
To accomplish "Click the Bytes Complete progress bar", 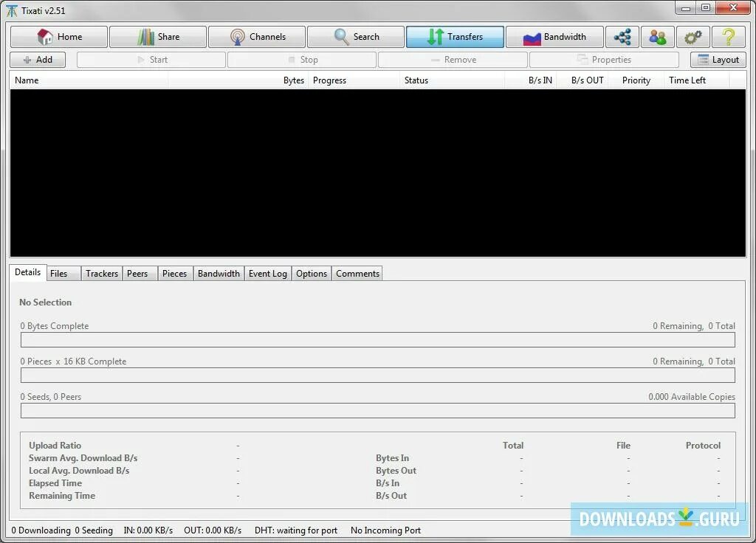I will coord(378,339).
